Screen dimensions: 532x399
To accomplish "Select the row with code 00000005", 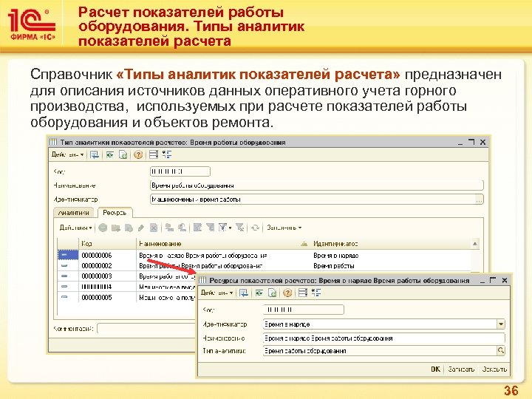I will coord(127,298).
